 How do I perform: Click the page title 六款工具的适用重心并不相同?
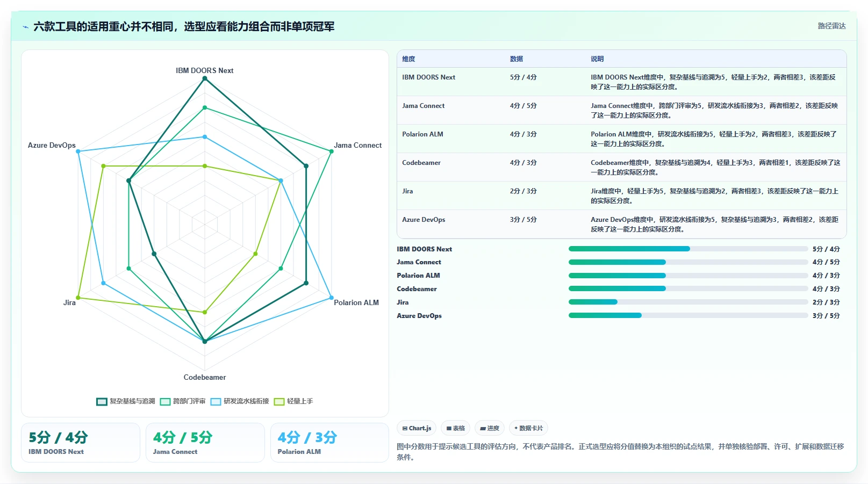coord(184,26)
